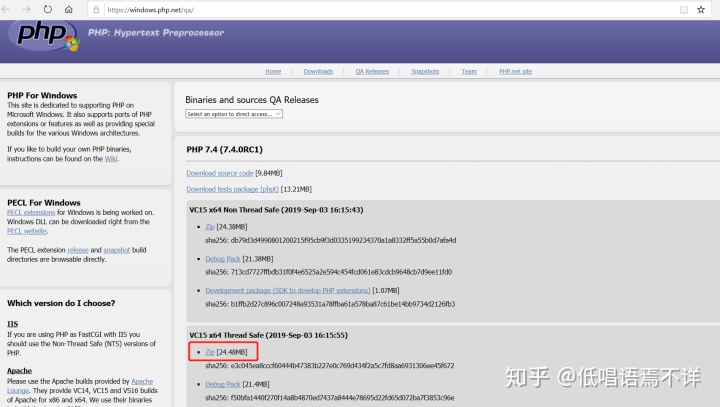Click 'PHP: Hypertext Preprocessor' banner text
Image resolution: width=720 pixels, height=407 pixels.
point(156,33)
